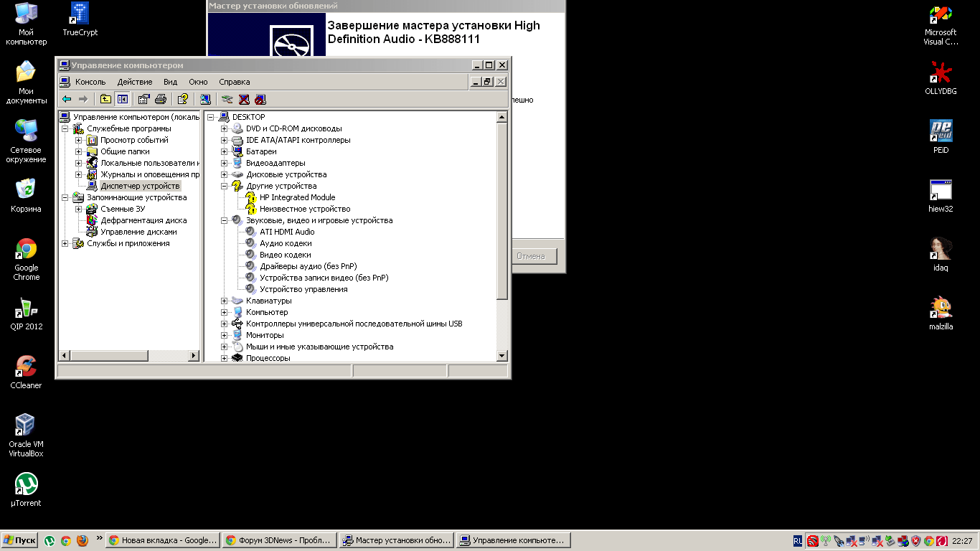This screenshot has width=980, height=551.
Task: Collapse the Другие устройства node
Action: (224, 186)
